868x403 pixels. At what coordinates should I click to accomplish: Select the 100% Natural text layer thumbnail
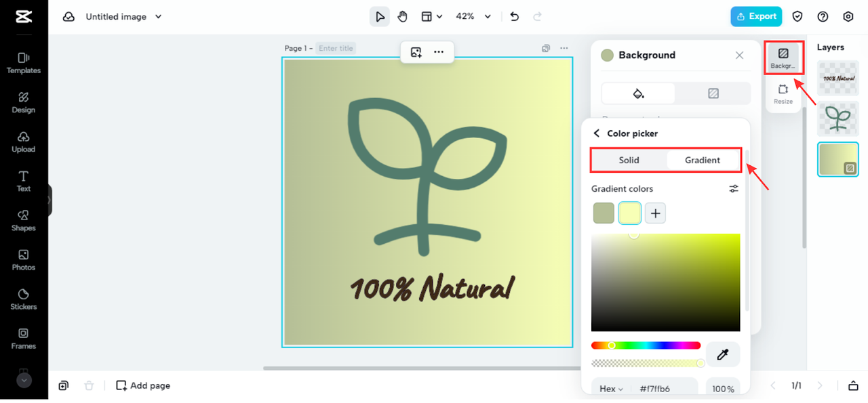tap(838, 78)
